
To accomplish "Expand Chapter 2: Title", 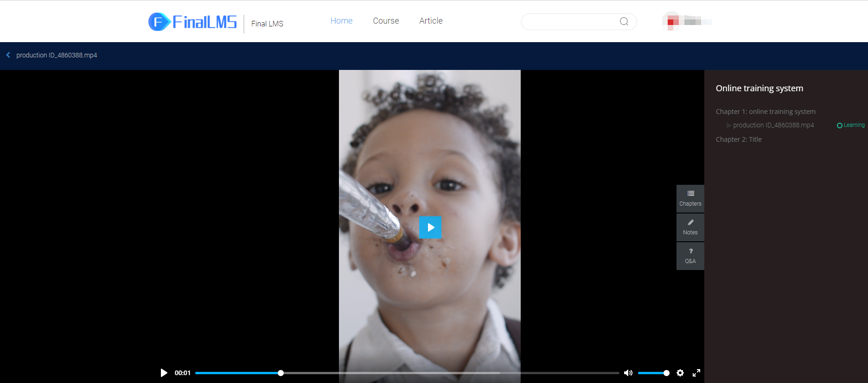I will tap(739, 139).
